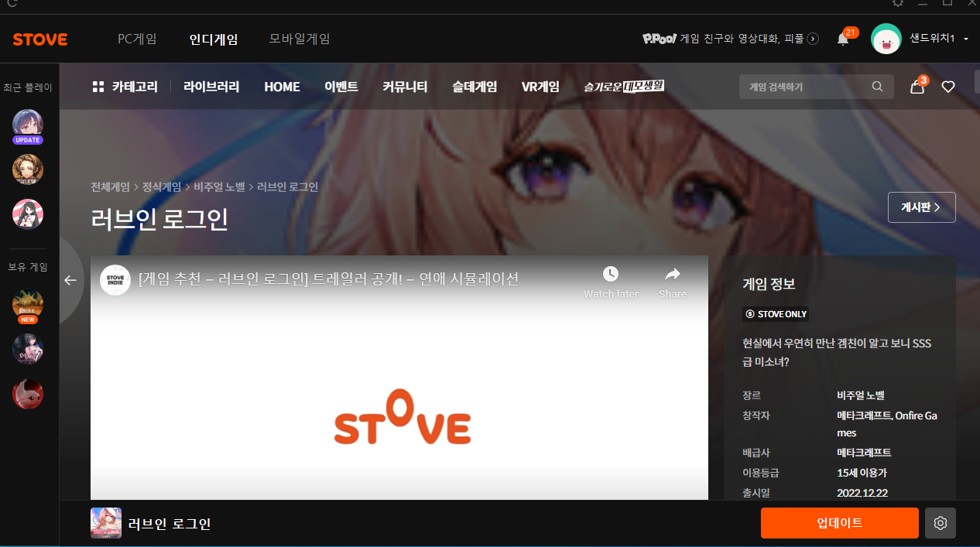
Task: Click the orange 업데이트 button
Action: point(840,523)
